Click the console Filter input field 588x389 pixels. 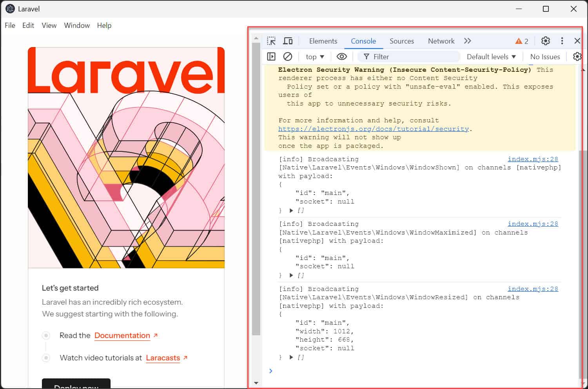409,57
